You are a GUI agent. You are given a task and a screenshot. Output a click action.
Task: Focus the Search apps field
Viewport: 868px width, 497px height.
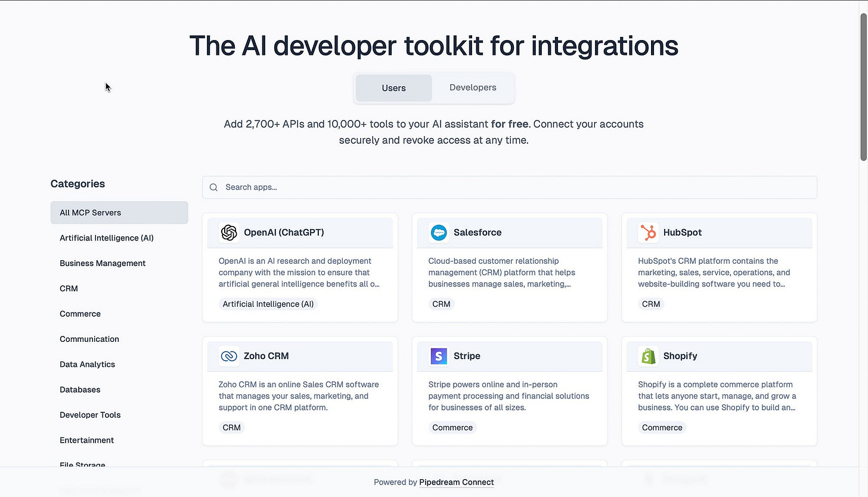pos(510,187)
